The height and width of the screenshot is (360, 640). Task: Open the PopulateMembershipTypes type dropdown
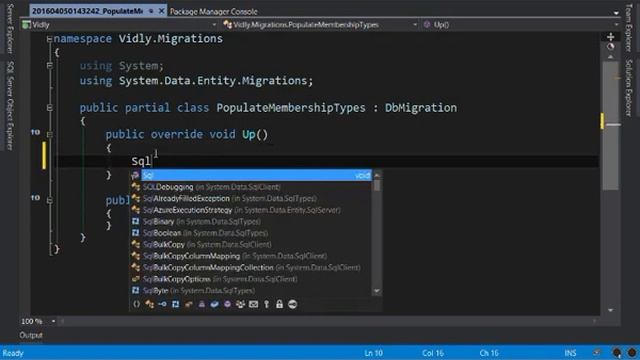tap(415, 25)
